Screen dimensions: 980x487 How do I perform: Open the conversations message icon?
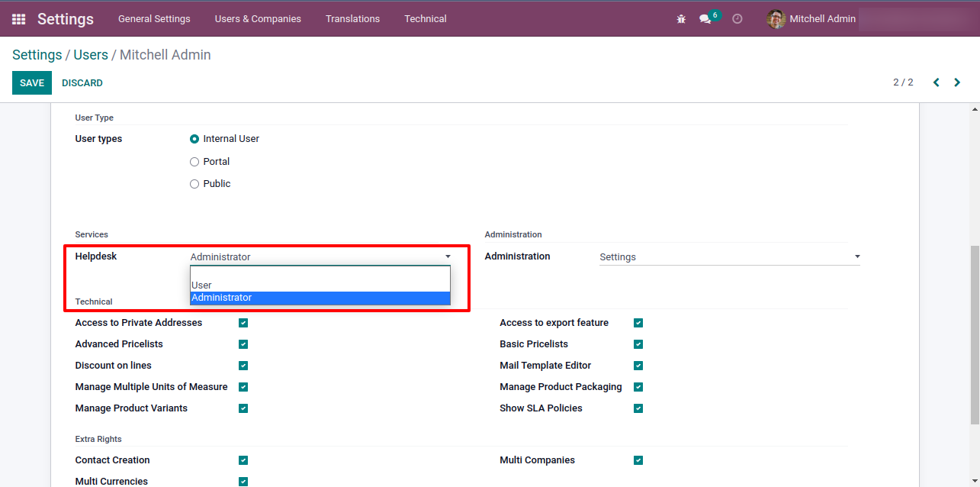pyautogui.click(x=705, y=19)
